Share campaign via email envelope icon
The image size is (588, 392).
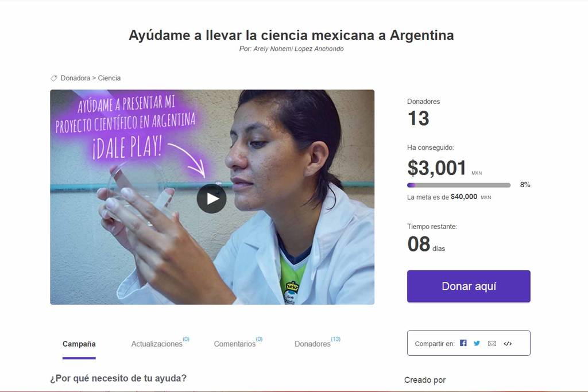click(492, 343)
